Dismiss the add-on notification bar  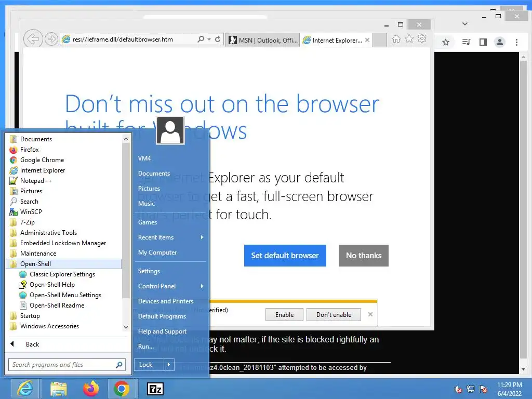[x=370, y=314]
